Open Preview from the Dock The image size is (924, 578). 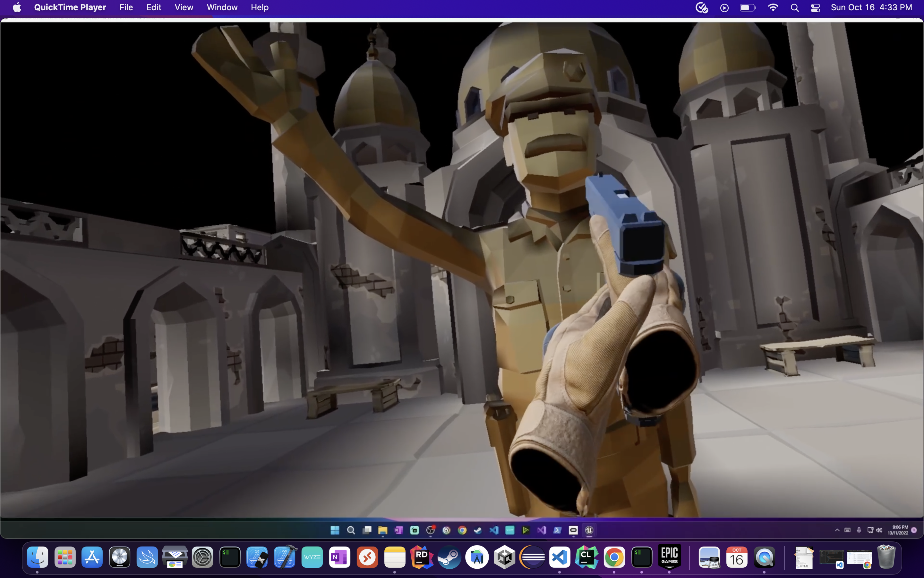(709, 556)
